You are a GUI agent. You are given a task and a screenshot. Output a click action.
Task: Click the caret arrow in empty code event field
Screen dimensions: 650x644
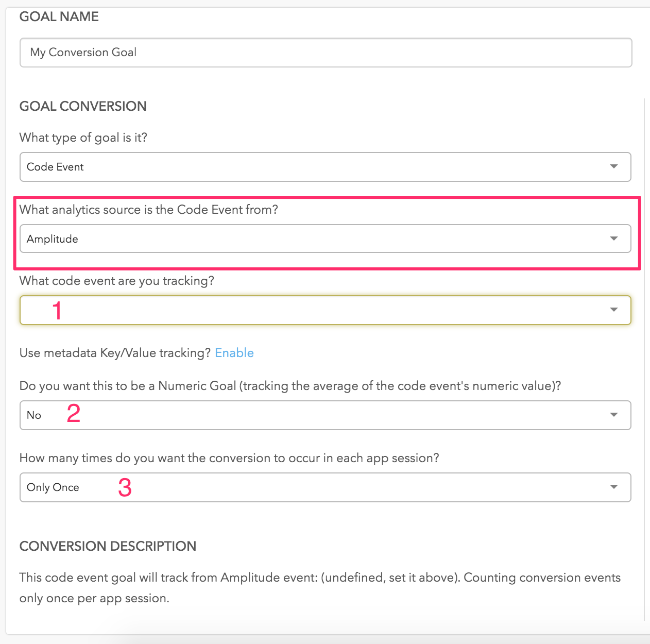coord(613,310)
